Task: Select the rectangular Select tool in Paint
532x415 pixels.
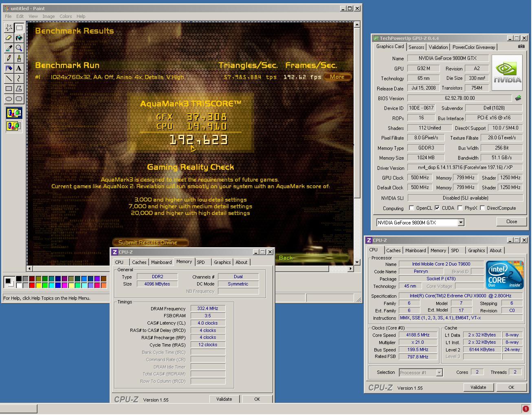Action: (19, 28)
